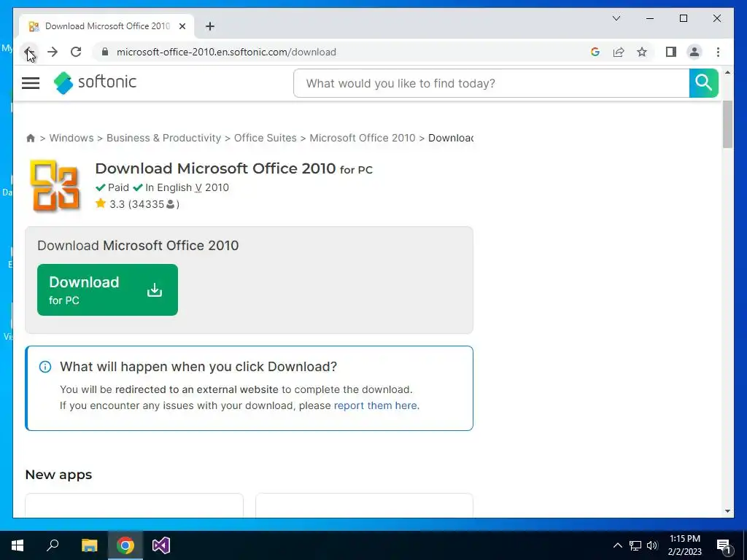Click the blue search magnifier button
The height and width of the screenshot is (560, 747).
point(704,83)
